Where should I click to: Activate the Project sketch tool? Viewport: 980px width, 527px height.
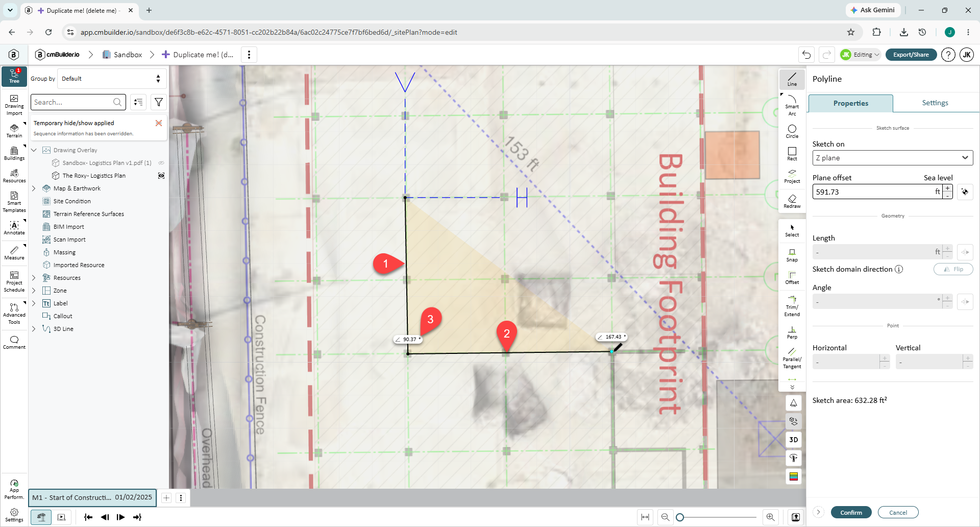pyautogui.click(x=792, y=176)
